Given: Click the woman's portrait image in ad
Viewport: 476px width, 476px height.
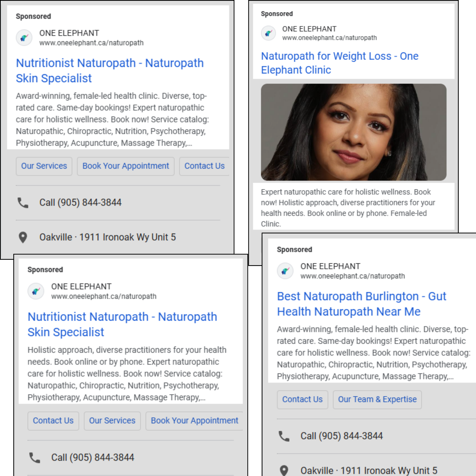Looking at the screenshot, I should coord(354,132).
